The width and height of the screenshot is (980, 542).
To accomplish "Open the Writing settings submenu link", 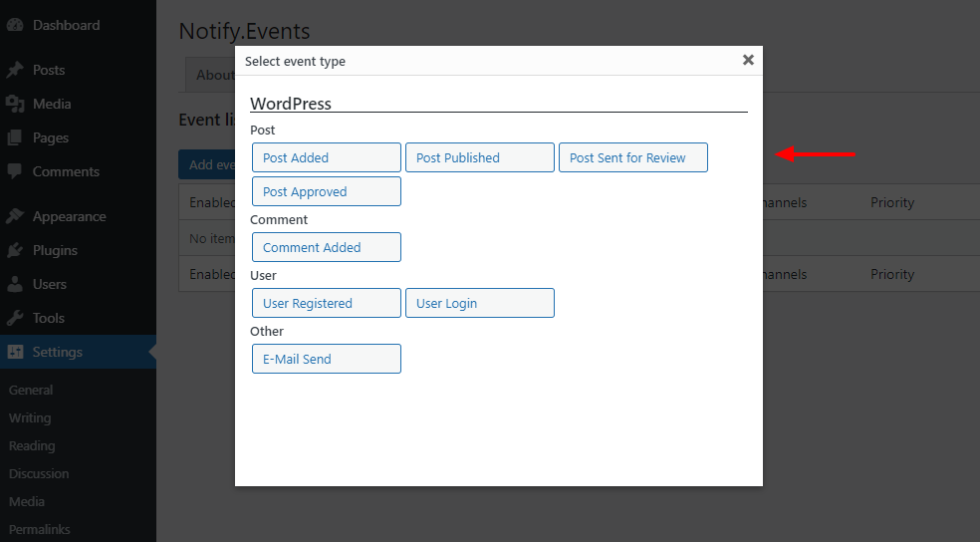I will tap(30, 417).
